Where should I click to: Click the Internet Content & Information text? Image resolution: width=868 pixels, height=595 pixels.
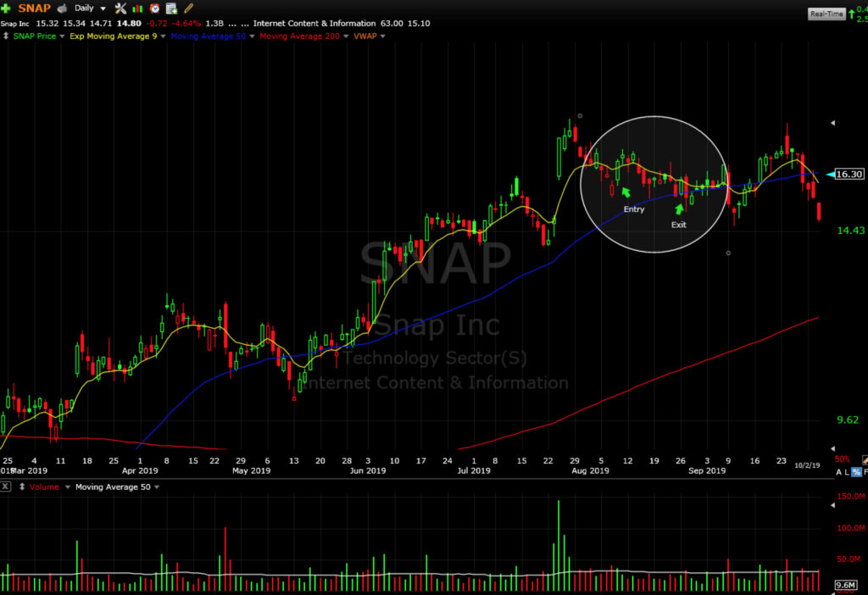tap(314, 23)
